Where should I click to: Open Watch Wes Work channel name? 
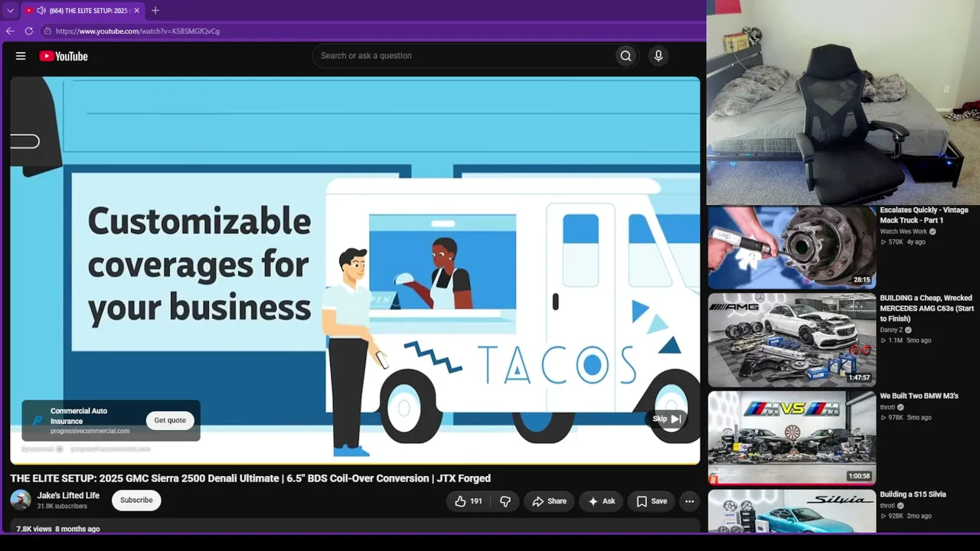tap(903, 232)
